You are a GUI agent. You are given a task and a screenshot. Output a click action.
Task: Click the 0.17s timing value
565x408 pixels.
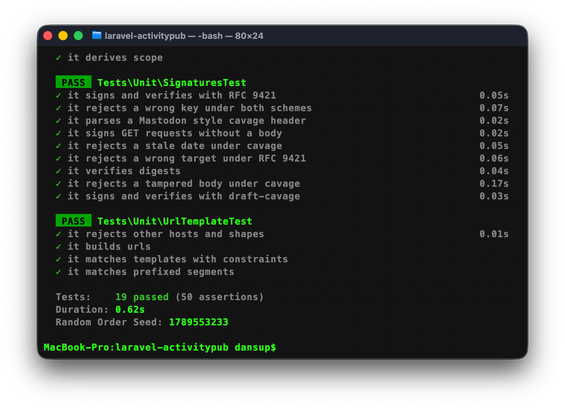494,184
